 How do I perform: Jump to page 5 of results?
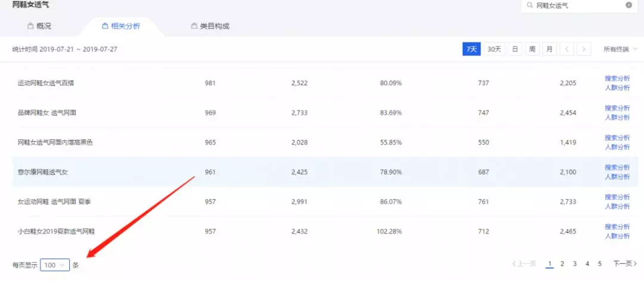(x=600, y=264)
